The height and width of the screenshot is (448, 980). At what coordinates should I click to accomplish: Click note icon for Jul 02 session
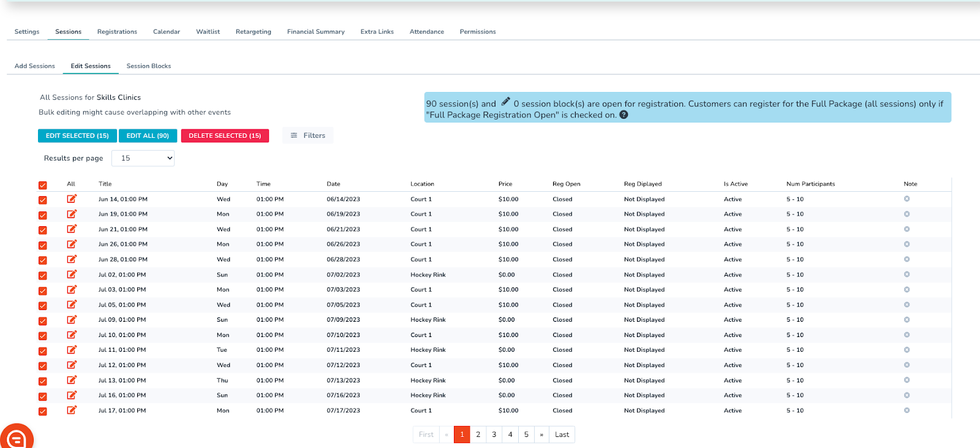coord(907,274)
